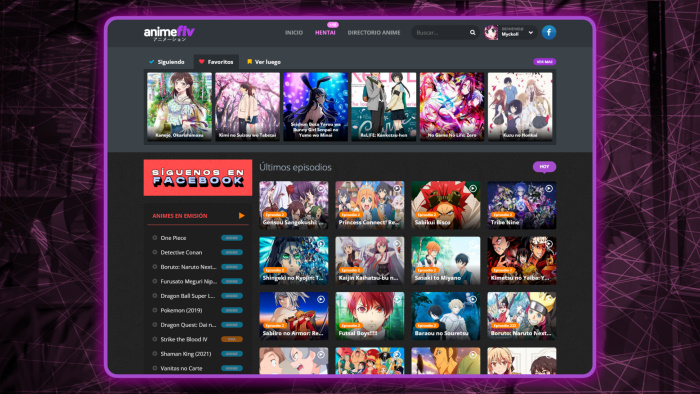The image size is (700, 394).
Task: Click the ANIMES EN EMISIÓN heading
Action: (x=180, y=216)
